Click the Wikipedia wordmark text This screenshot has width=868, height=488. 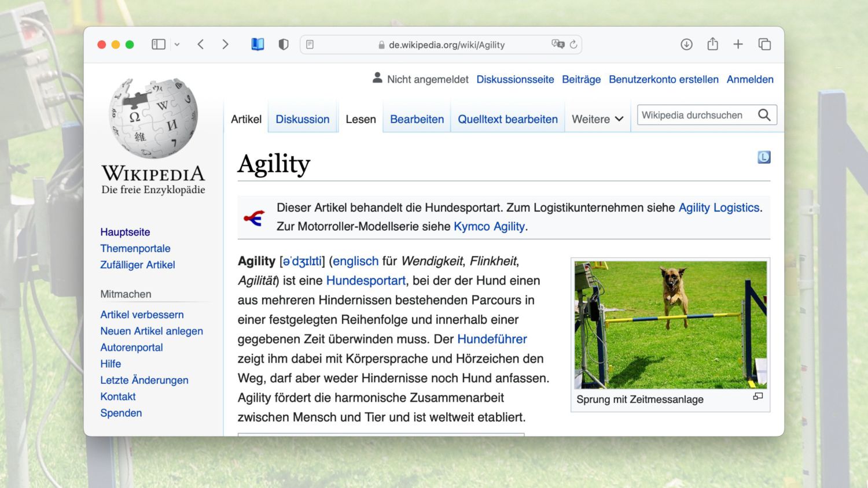(153, 173)
